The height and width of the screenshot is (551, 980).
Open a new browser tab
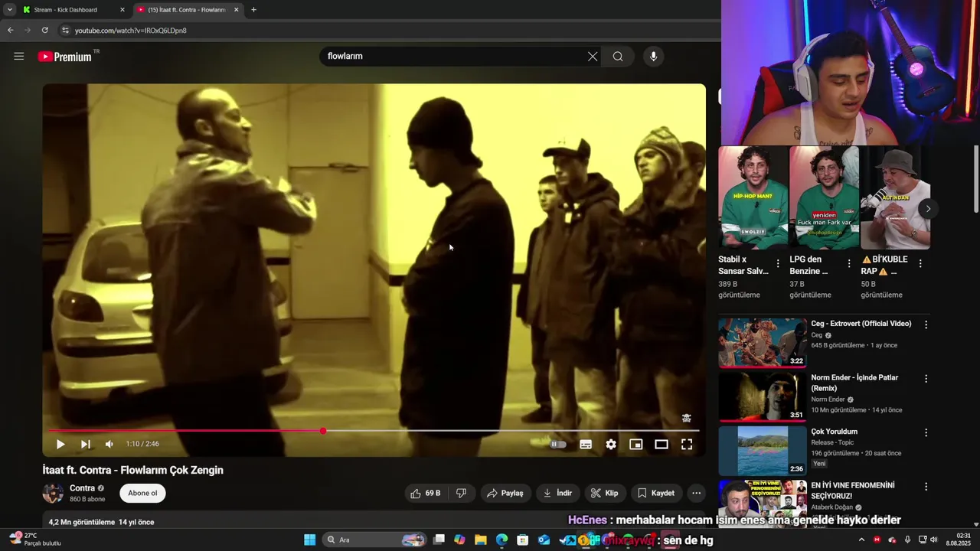coord(253,10)
